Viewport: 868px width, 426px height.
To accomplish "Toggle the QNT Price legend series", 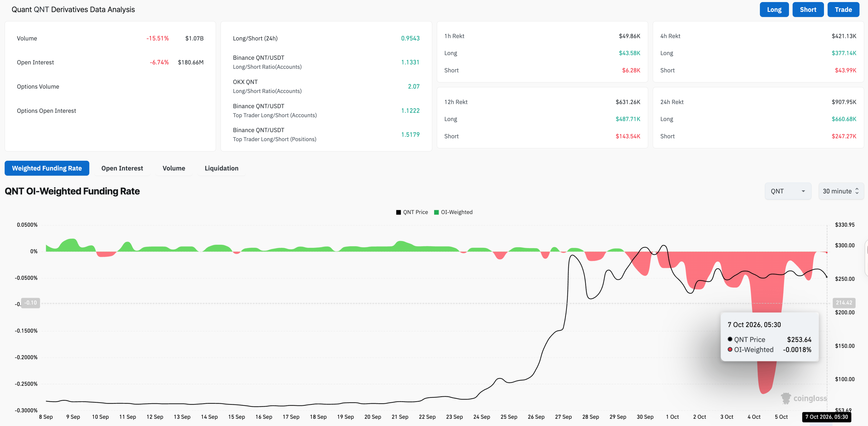I will (x=412, y=212).
